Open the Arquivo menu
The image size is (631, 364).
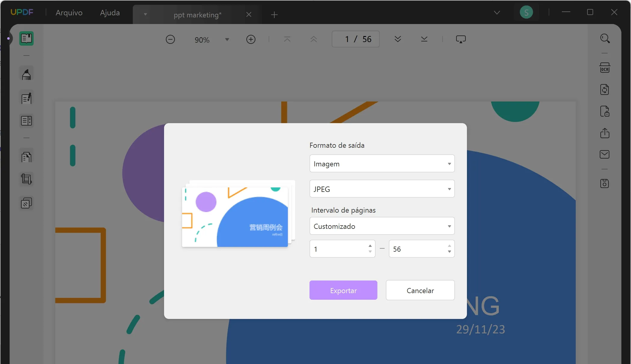(x=69, y=13)
